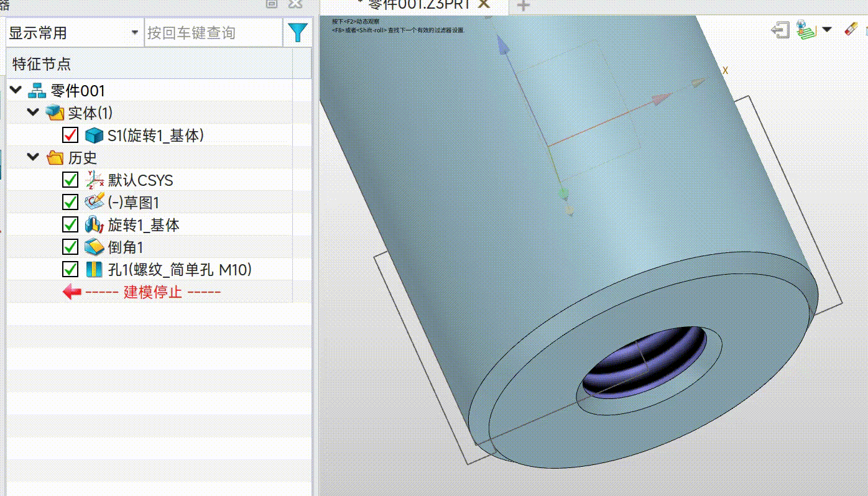868x496 pixels.
Task: Uncheck the 倒角1 checkbox
Action: (x=70, y=247)
